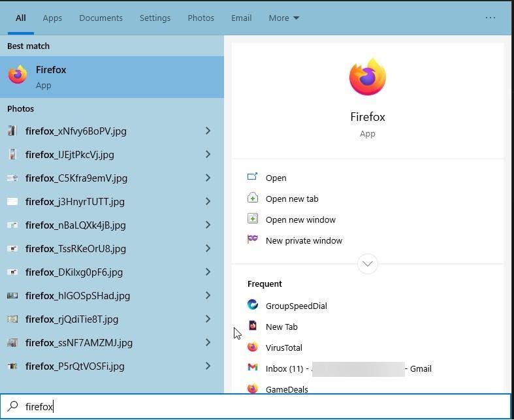Click the Firefox icon in Best match

18,76
